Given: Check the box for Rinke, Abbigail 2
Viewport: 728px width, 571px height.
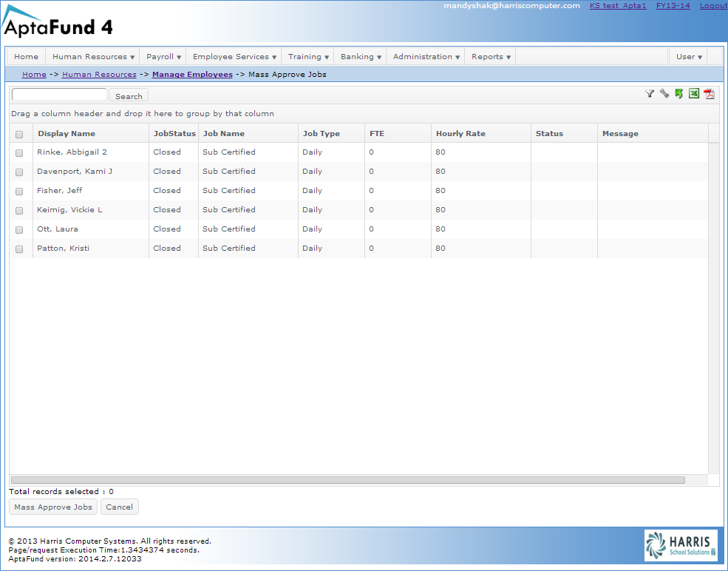Looking at the screenshot, I should [19, 153].
